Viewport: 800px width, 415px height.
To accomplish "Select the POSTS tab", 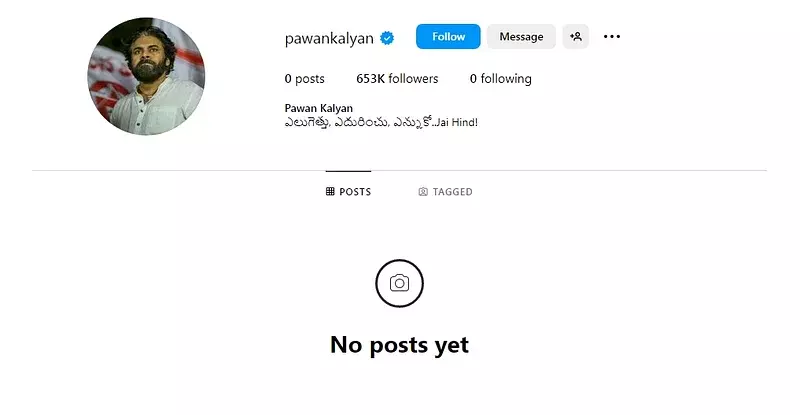I will (x=348, y=191).
